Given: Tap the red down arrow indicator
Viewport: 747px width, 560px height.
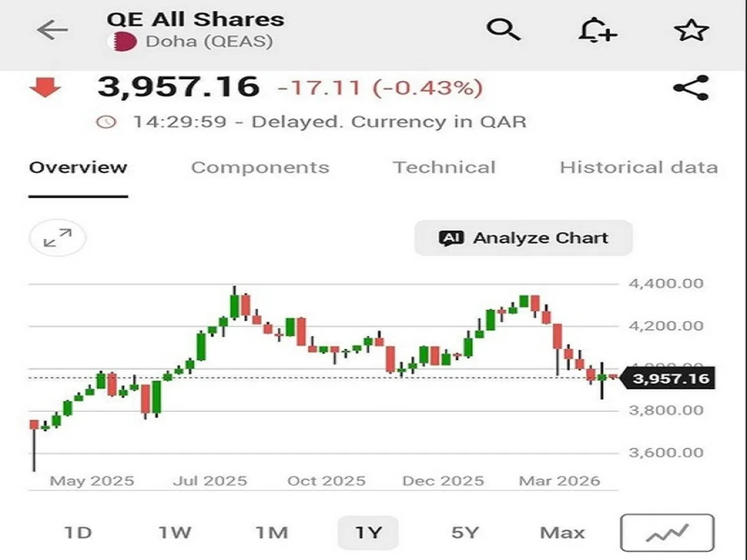Looking at the screenshot, I should point(45,88).
